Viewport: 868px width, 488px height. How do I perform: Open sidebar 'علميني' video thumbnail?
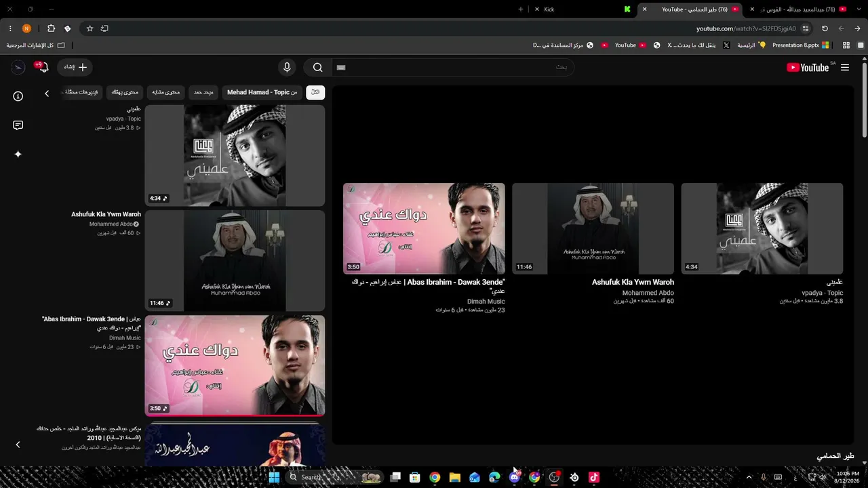click(x=235, y=155)
